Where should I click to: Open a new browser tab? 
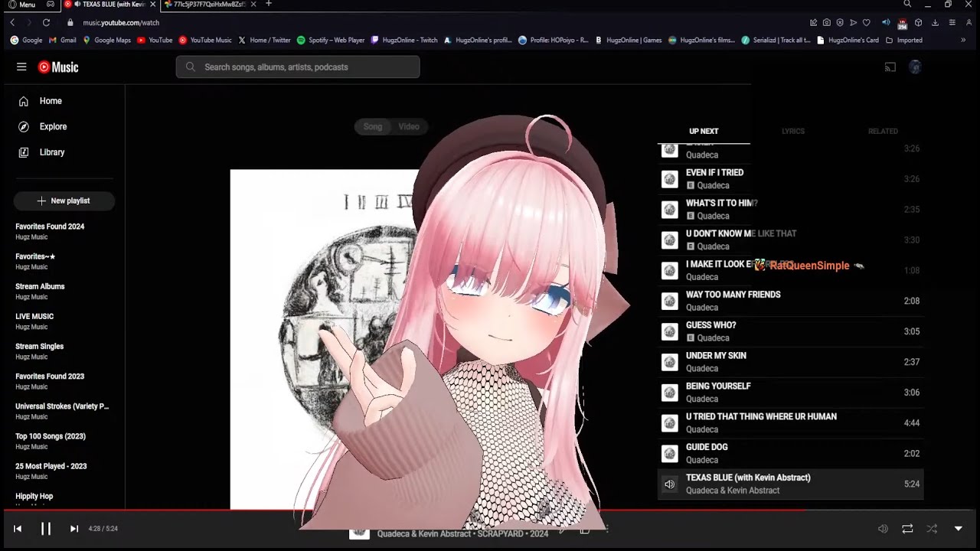click(x=268, y=4)
